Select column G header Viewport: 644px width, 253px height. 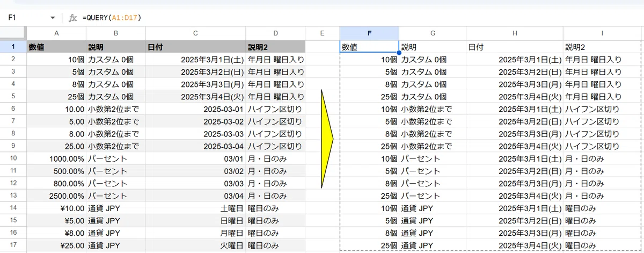click(433, 33)
